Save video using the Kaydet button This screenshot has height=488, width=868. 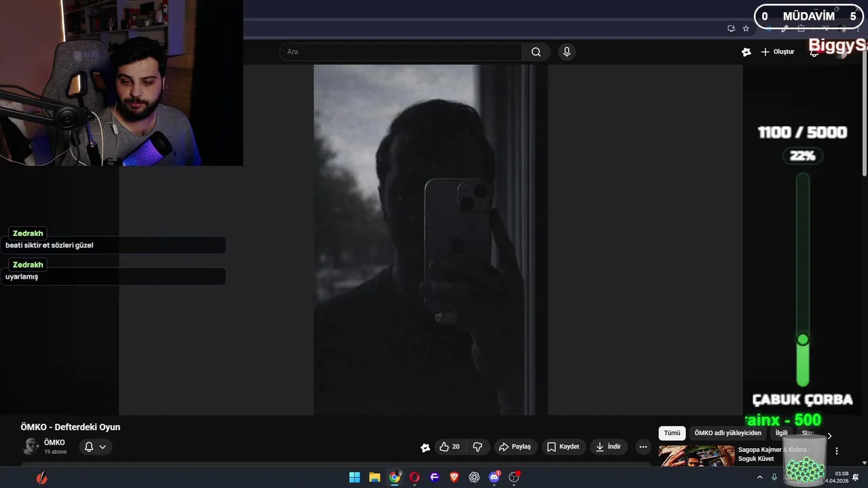563,447
